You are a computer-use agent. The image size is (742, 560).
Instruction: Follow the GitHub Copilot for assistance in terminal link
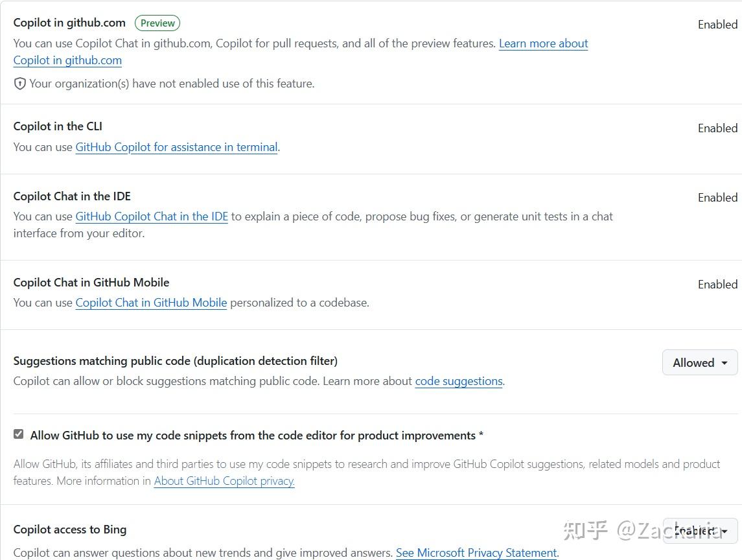(x=176, y=147)
